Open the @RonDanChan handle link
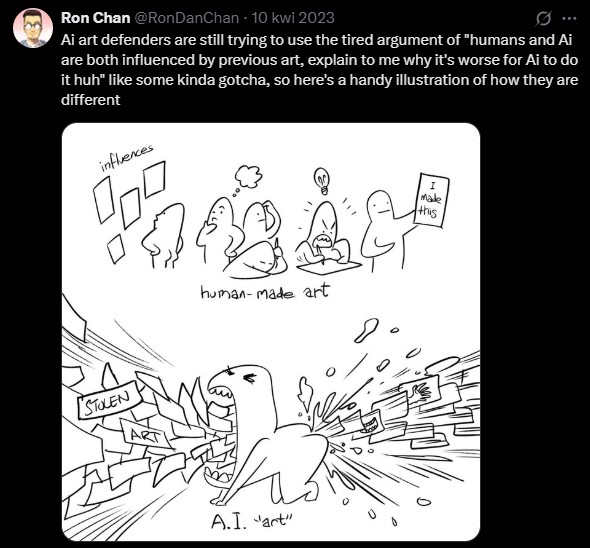This screenshot has height=548, width=590. 186,18
